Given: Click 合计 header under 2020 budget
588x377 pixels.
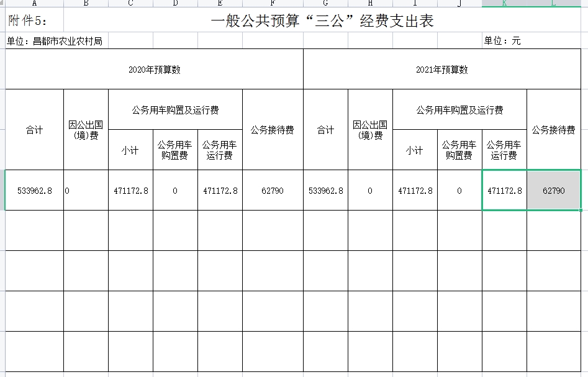Looking at the screenshot, I should [x=34, y=130].
